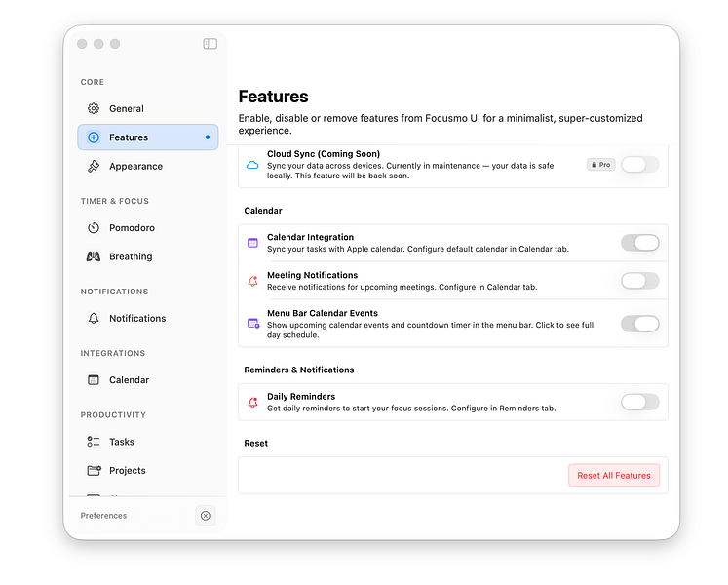728x585 pixels.
Task: Click the Preferences label in the sidebar footer
Action: click(x=103, y=516)
